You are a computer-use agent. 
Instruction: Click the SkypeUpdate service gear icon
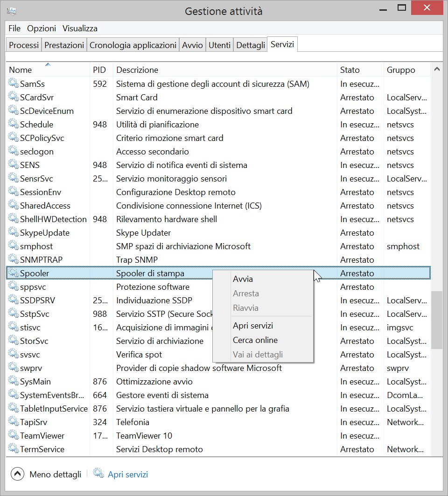13,232
